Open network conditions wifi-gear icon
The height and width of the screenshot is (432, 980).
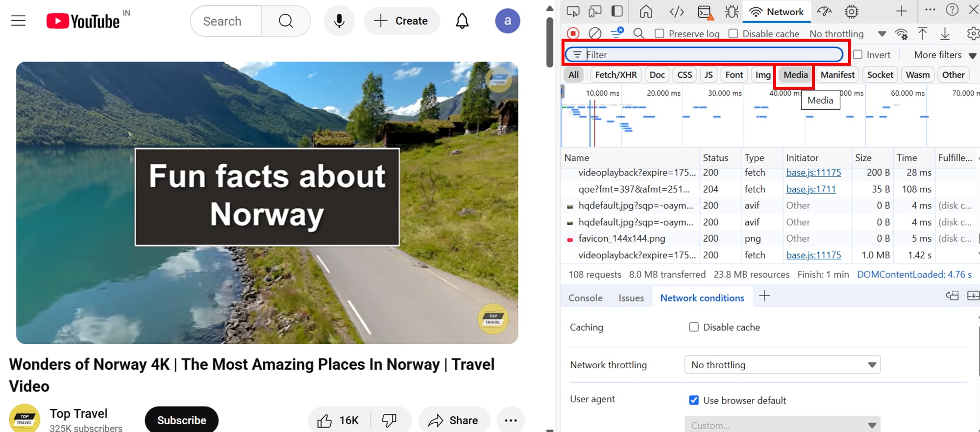(901, 33)
